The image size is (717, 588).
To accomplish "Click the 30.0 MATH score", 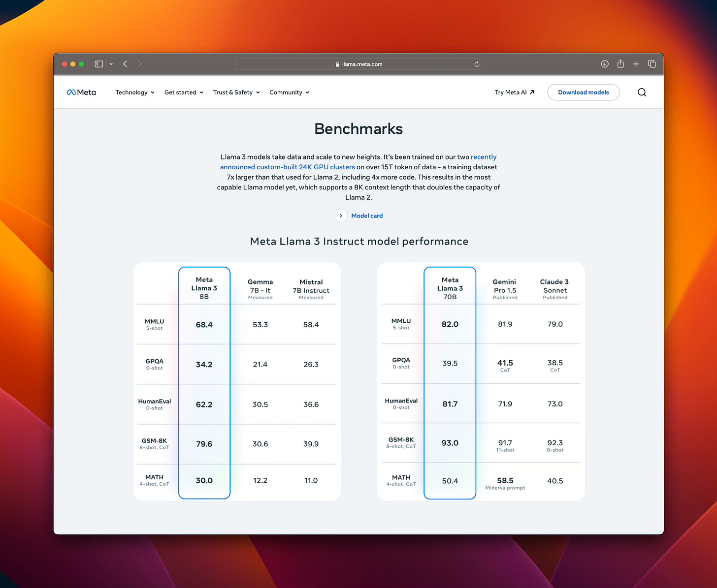I will [204, 480].
